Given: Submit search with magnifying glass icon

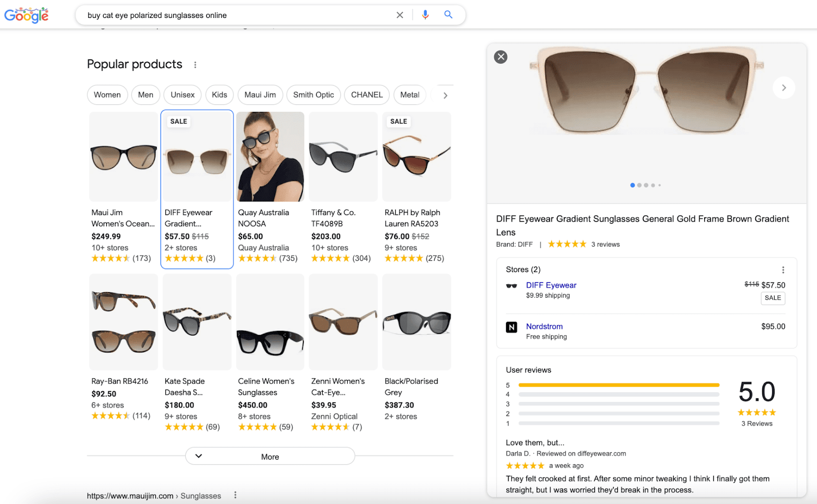Looking at the screenshot, I should click(x=448, y=15).
